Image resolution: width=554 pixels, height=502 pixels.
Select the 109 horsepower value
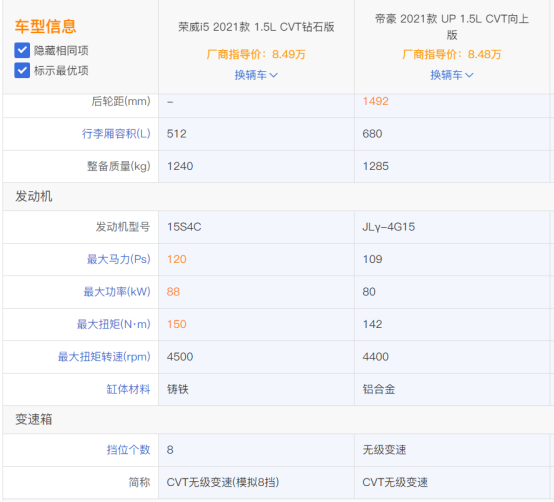pos(372,259)
